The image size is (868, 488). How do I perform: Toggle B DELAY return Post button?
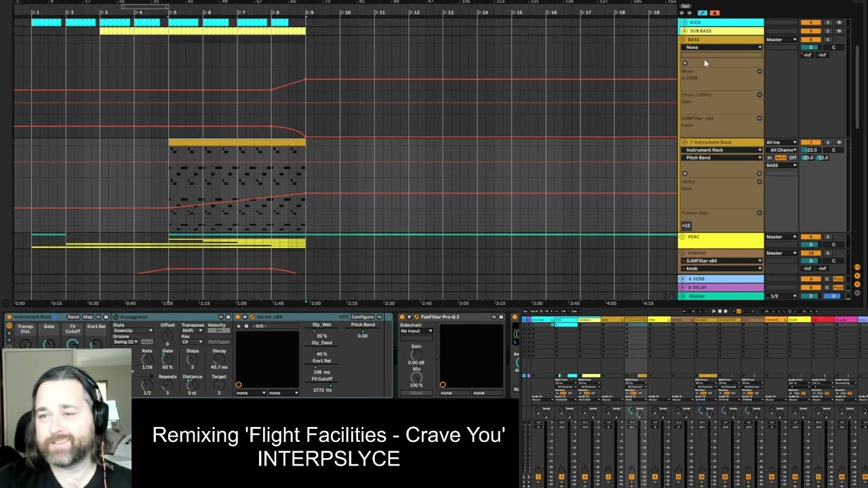(x=838, y=287)
